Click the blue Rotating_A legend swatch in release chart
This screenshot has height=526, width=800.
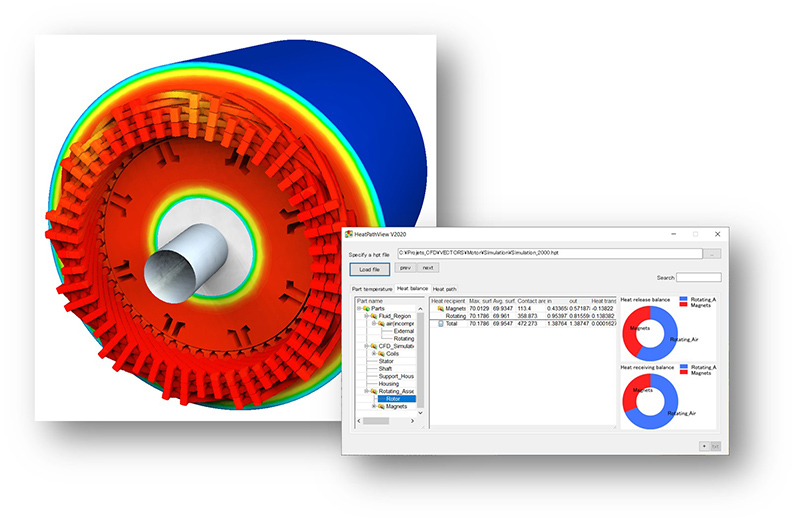(683, 299)
